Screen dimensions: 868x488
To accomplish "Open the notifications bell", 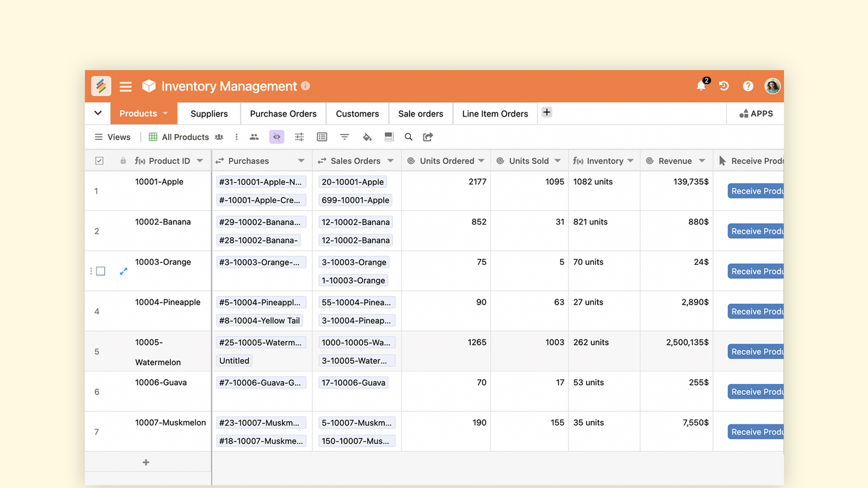I will pyautogui.click(x=701, y=86).
